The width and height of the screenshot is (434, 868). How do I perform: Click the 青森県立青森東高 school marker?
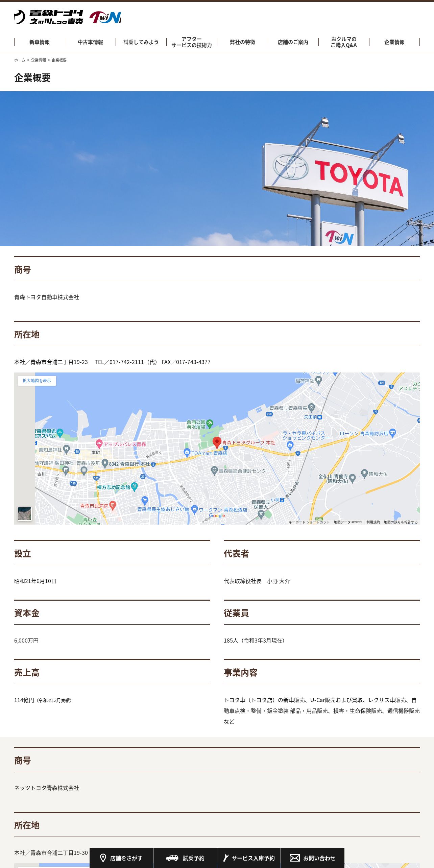click(311, 407)
